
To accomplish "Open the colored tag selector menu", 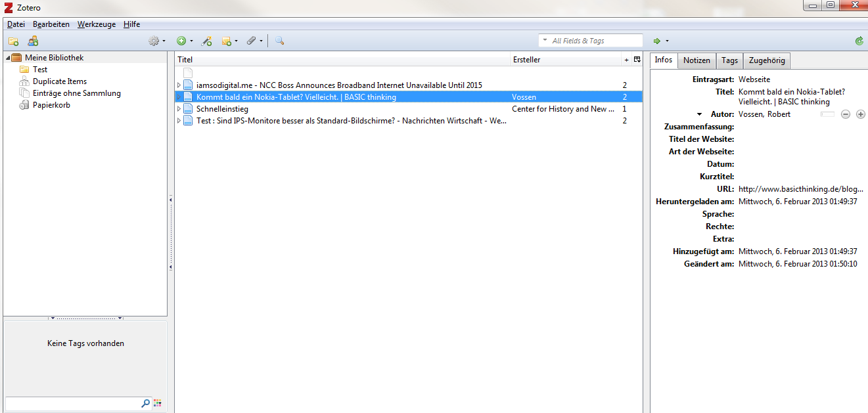I will point(157,403).
